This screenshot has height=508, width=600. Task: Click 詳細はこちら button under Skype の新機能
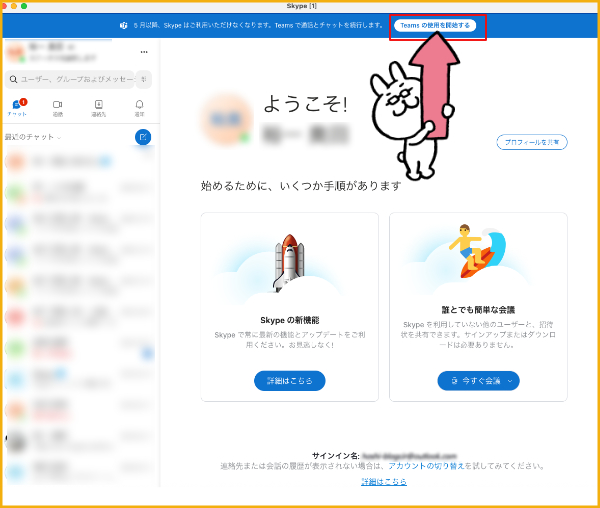click(x=290, y=381)
